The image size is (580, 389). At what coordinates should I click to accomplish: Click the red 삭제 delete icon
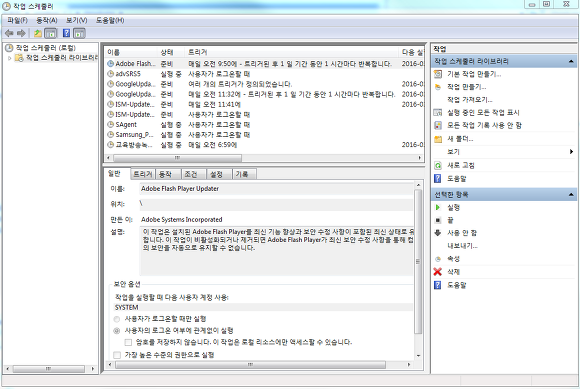[x=438, y=272]
